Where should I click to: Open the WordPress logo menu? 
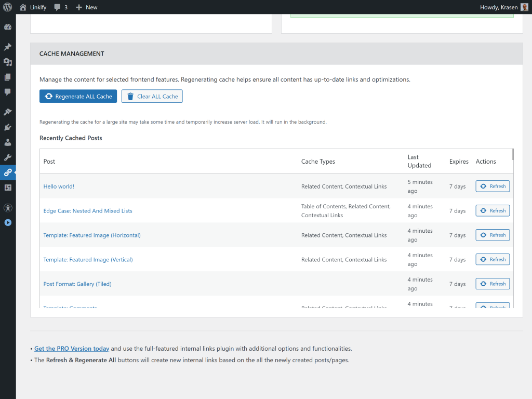point(7,7)
